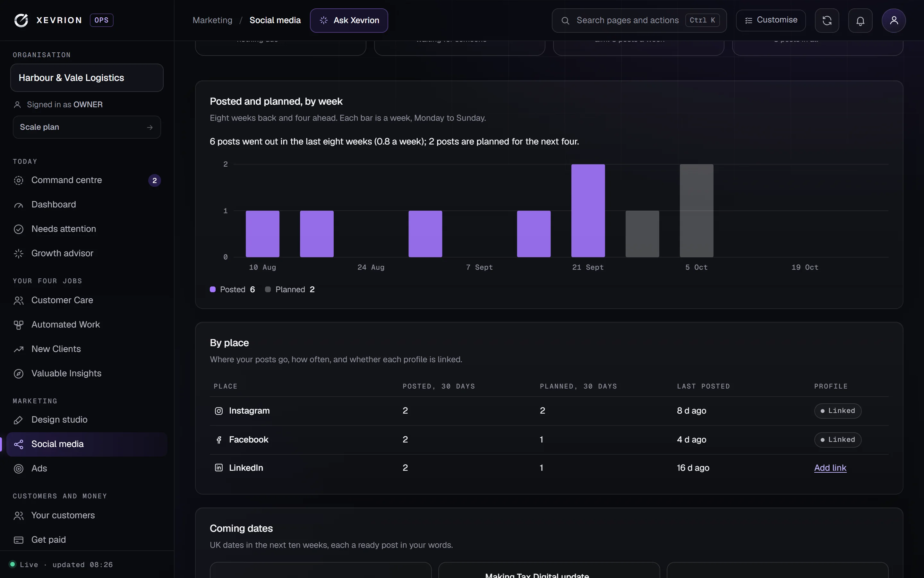Open the Harbour & Vale Logistics organisation selector
924x578 pixels.
coord(87,78)
